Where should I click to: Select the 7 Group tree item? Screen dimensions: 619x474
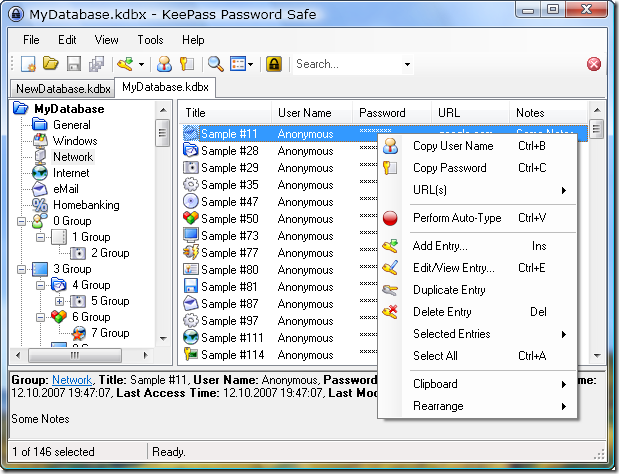click(x=110, y=333)
